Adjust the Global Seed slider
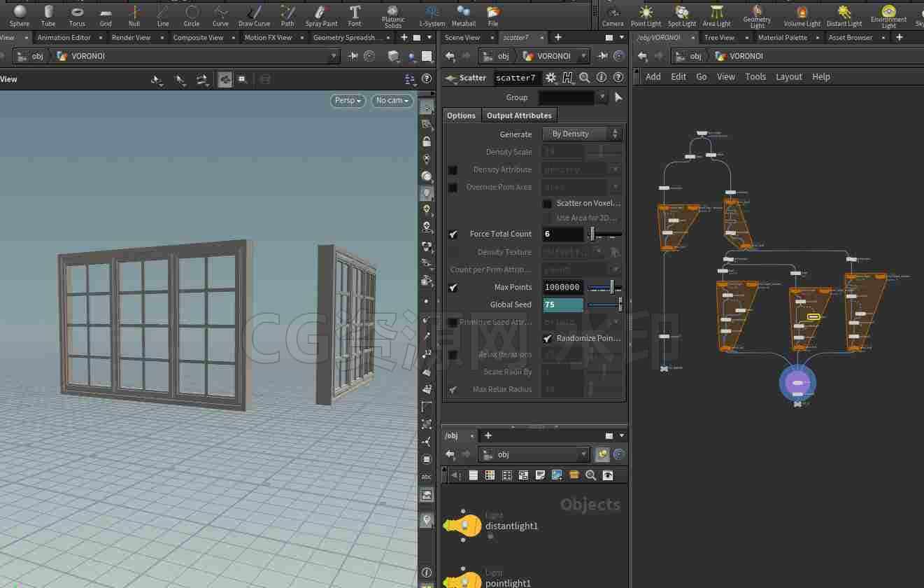 605,304
